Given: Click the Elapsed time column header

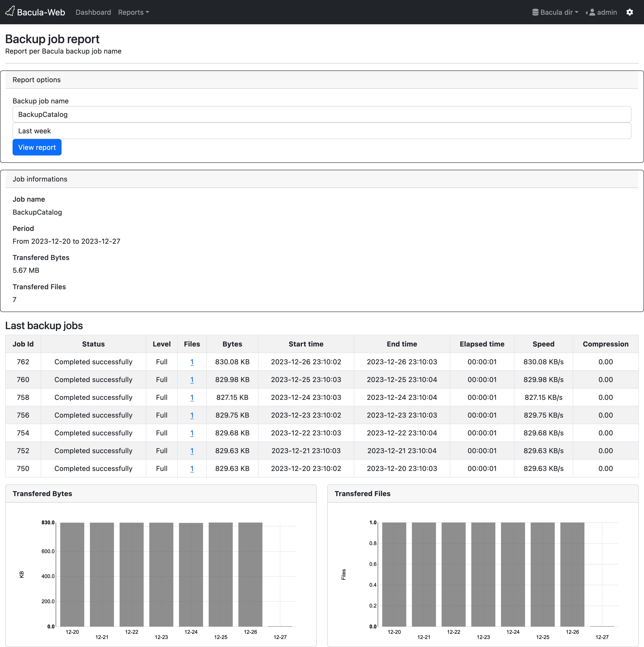Looking at the screenshot, I should (482, 344).
